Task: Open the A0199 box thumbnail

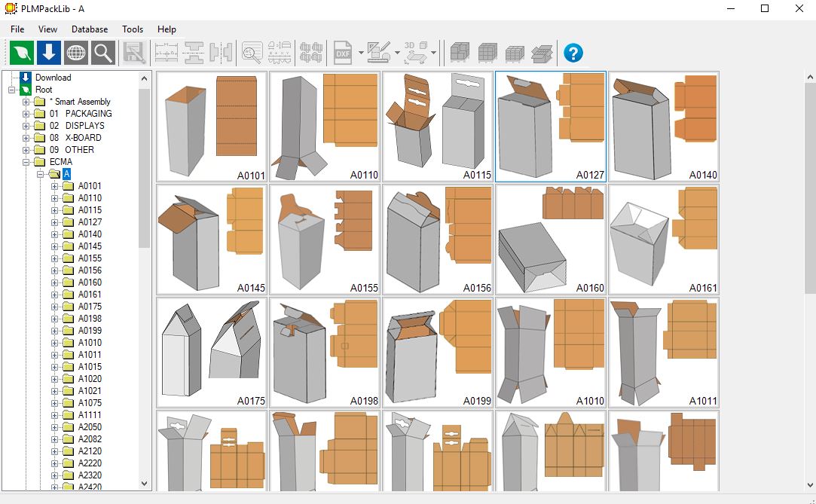Action: [x=437, y=353]
